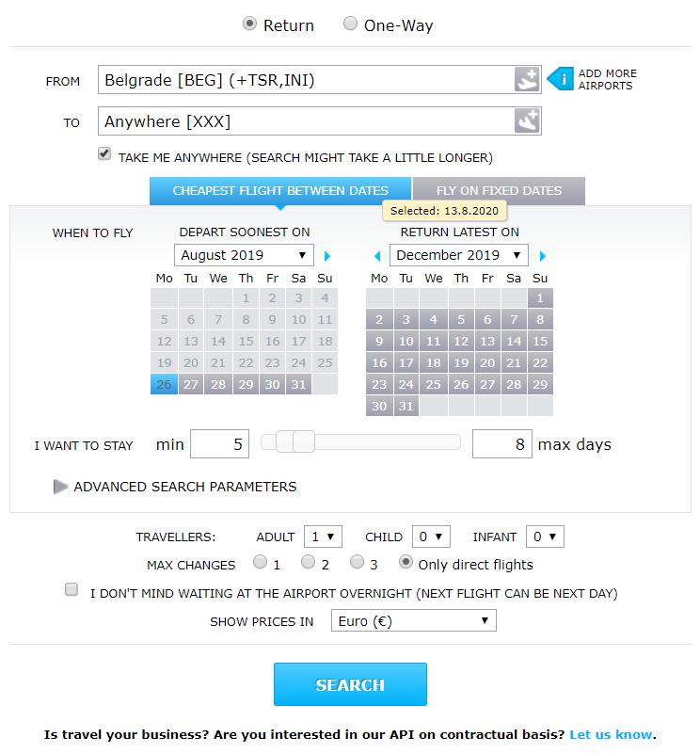The image size is (700, 753).
Task: Click the airplane icon in the FROM field
Action: (x=527, y=79)
